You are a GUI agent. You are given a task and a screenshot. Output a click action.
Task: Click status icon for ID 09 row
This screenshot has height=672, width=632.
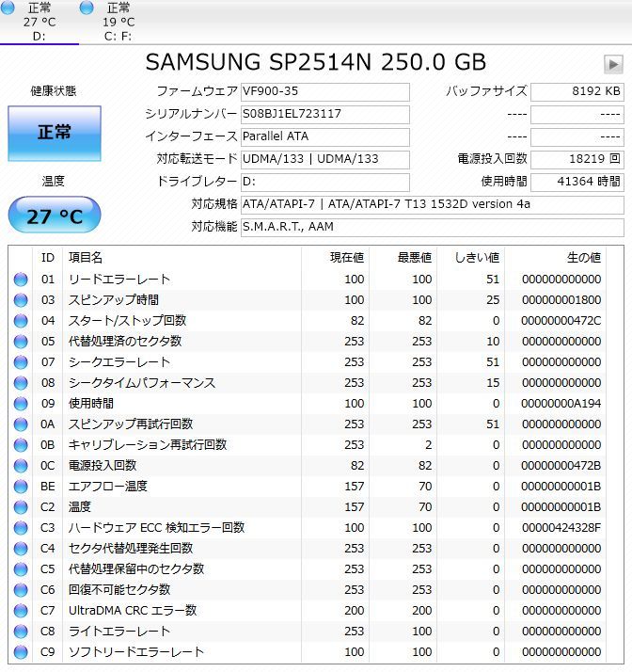[21, 404]
